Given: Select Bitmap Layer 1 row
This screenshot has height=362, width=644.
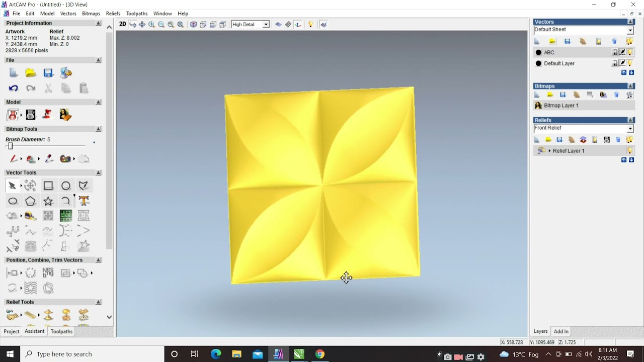Looking at the screenshot, I should [584, 106].
